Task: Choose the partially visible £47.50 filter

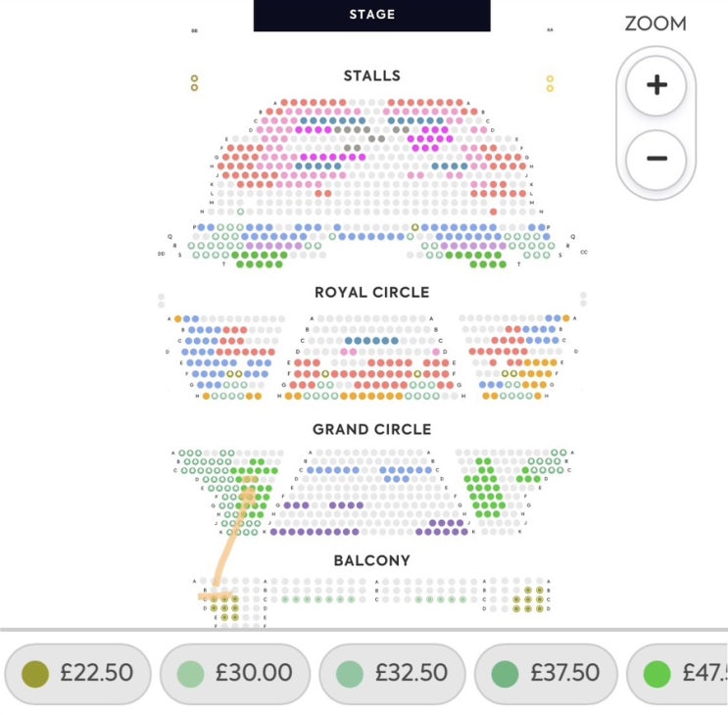Action: pyautogui.click(x=677, y=673)
